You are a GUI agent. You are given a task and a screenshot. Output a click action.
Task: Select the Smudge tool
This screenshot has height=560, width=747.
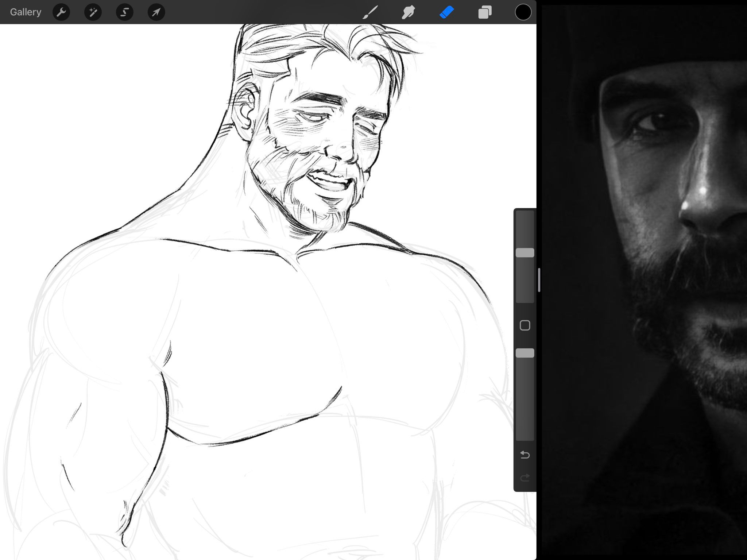coord(408,12)
